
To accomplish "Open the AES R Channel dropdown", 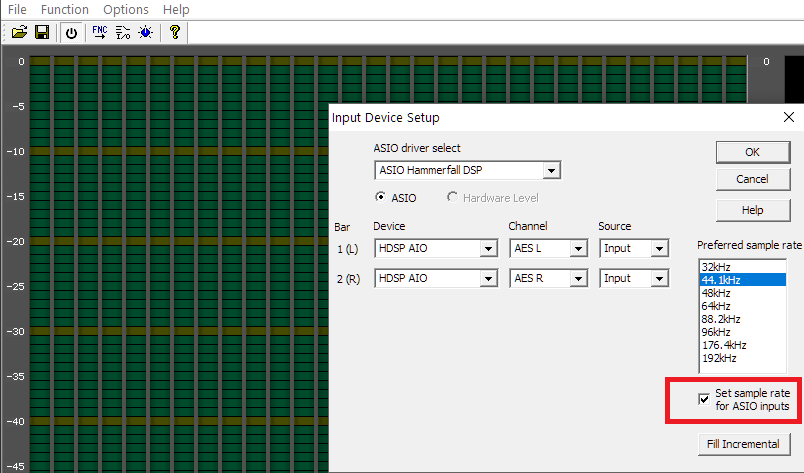I will [578, 279].
